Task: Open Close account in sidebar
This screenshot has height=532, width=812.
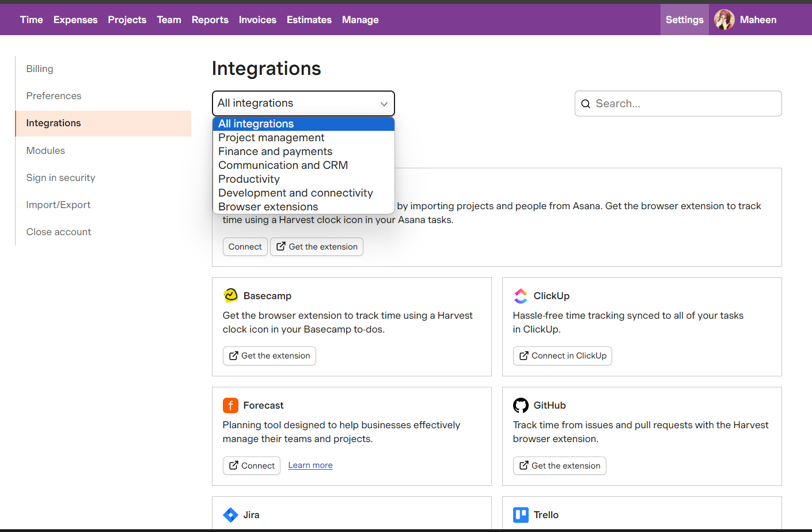Action: (x=59, y=232)
